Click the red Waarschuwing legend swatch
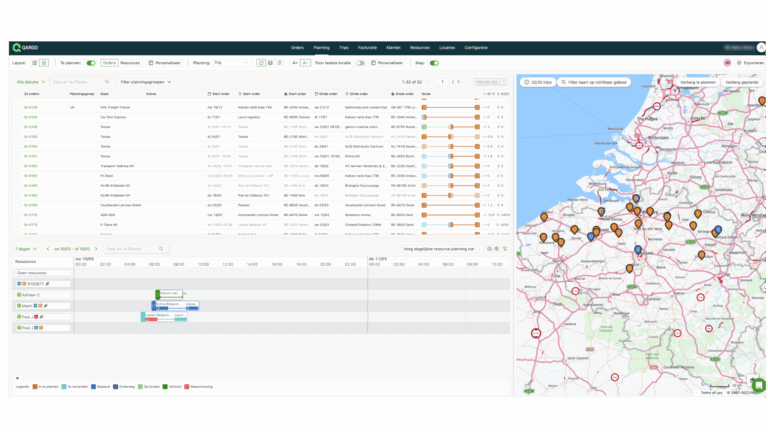The width and height of the screenshot is (768, 432). coord(187,386)
